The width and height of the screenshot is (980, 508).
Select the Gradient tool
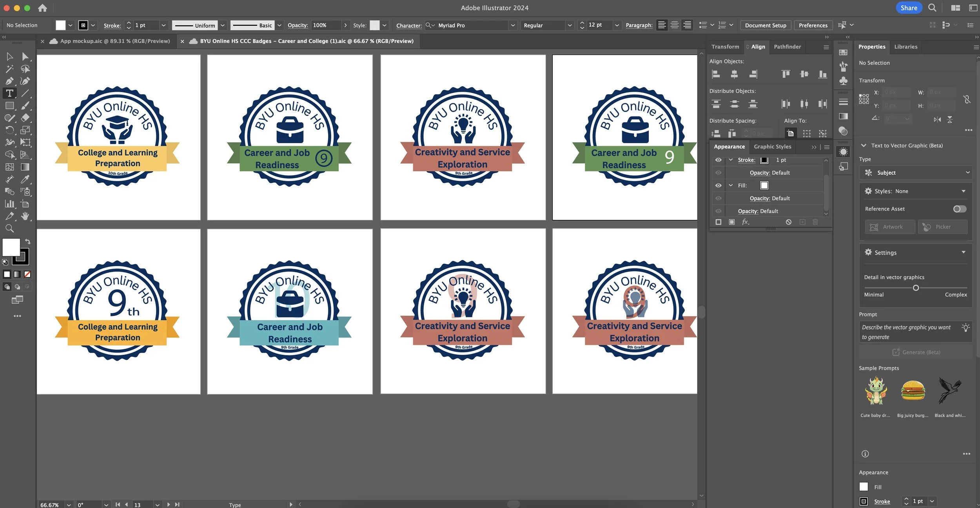[x=25, y=167]
